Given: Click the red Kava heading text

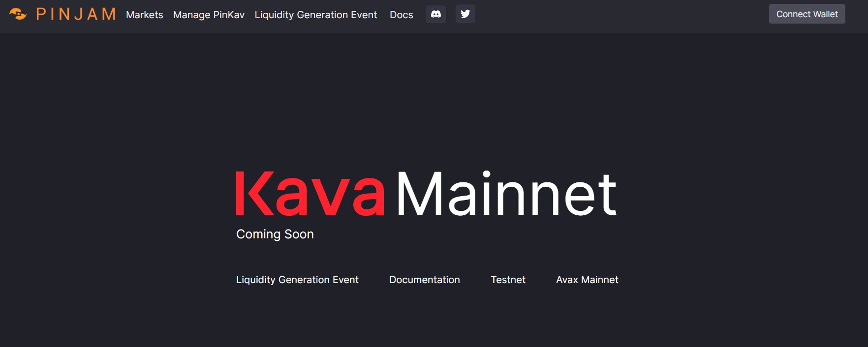Looking at the screenshot, I should click(x=310, y=193).
